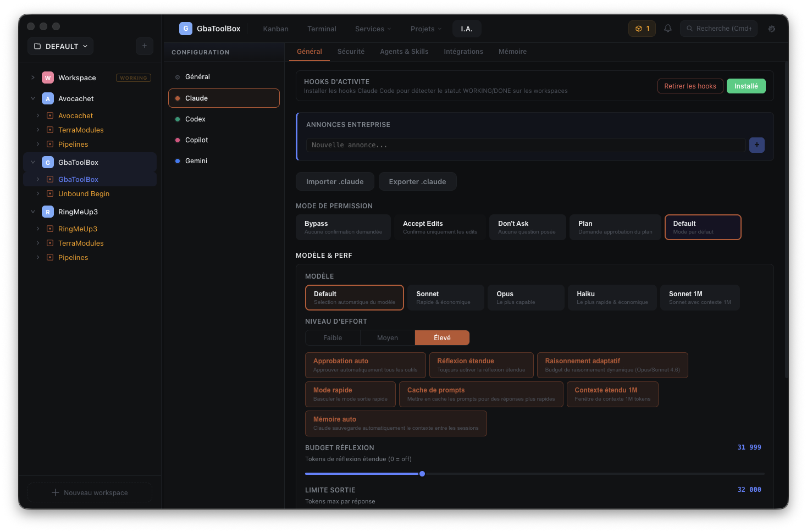
Task: Toggle the Cache de prompts option
Action: [x=480, y=394]
